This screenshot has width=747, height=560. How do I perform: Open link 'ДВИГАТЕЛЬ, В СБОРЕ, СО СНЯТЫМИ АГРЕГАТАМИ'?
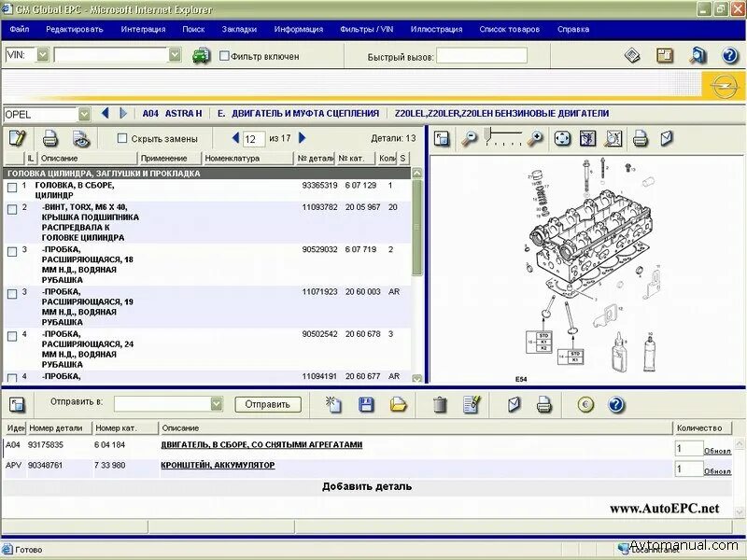point(261,445)
